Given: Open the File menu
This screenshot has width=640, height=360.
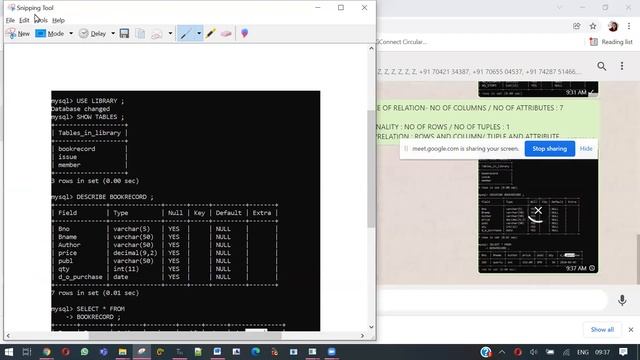Looking at the screenshot, I should (x=10, y=20).
